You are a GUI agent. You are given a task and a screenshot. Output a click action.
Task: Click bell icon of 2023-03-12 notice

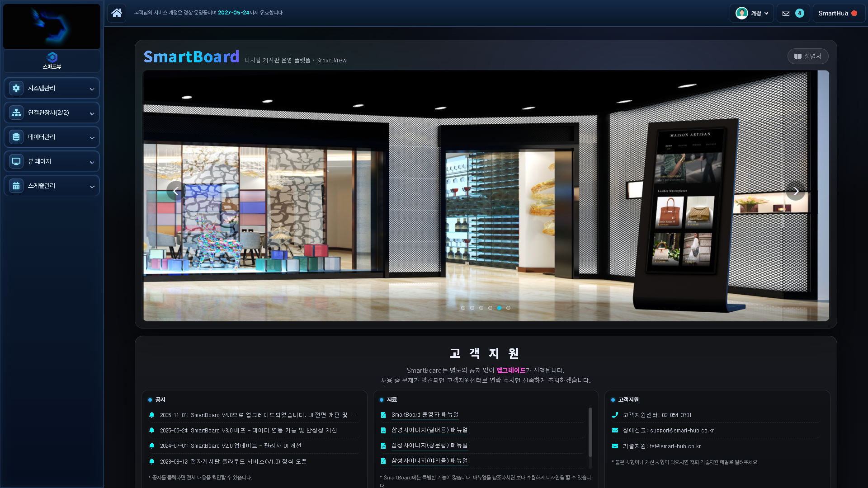pyautogui.click(x=152, y=461)
